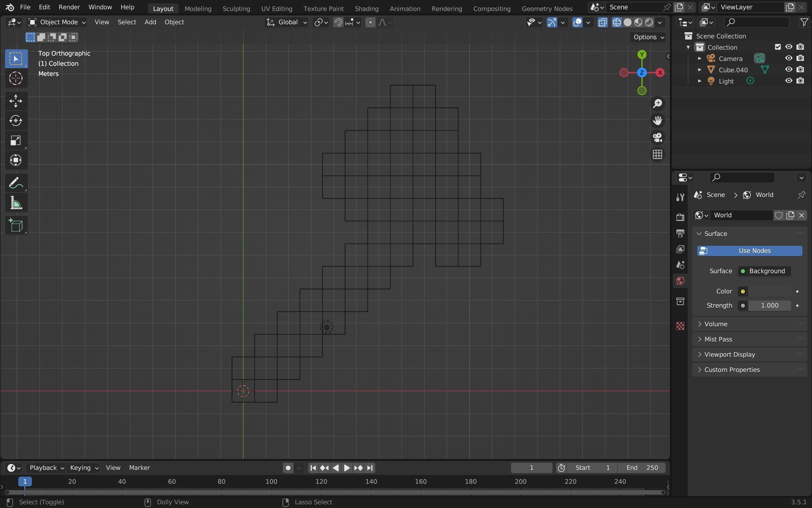Switch to the Shading workspace tab
This screenshot has width=812, height=508.
367,8
